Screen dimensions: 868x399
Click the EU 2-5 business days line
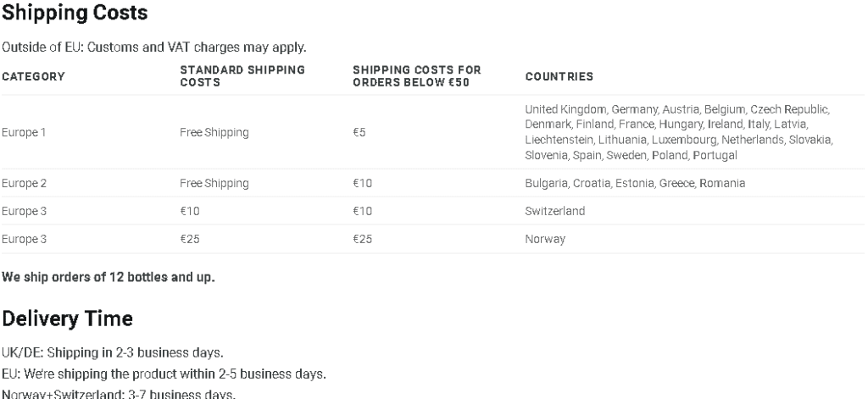[x=164, y=374]
